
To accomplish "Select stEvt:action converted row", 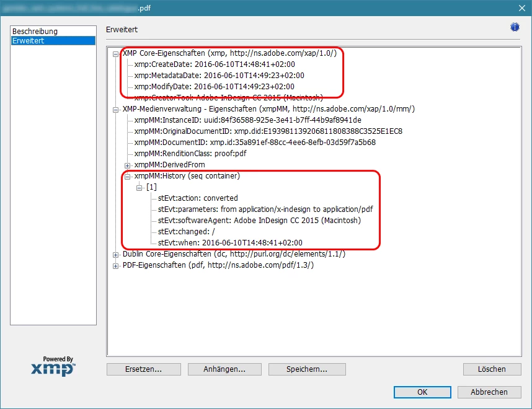I will click(x=198, y=198).
